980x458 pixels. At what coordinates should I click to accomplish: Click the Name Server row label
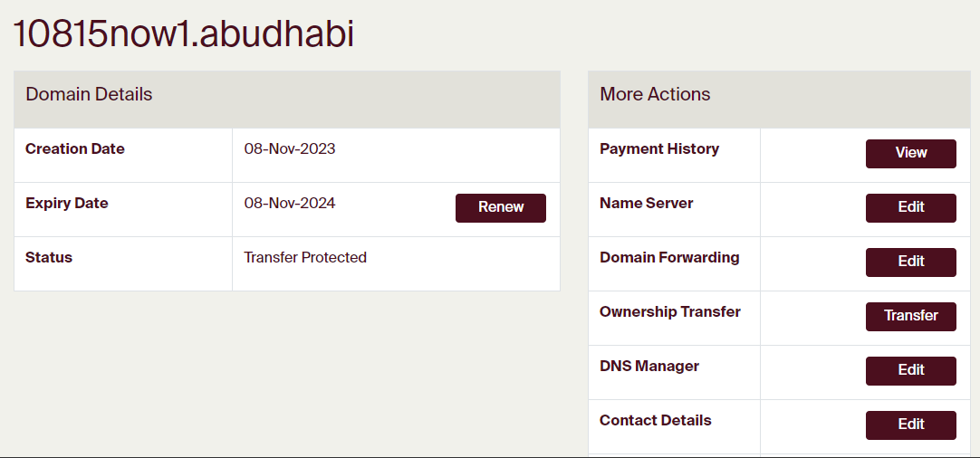coord(647,204)
